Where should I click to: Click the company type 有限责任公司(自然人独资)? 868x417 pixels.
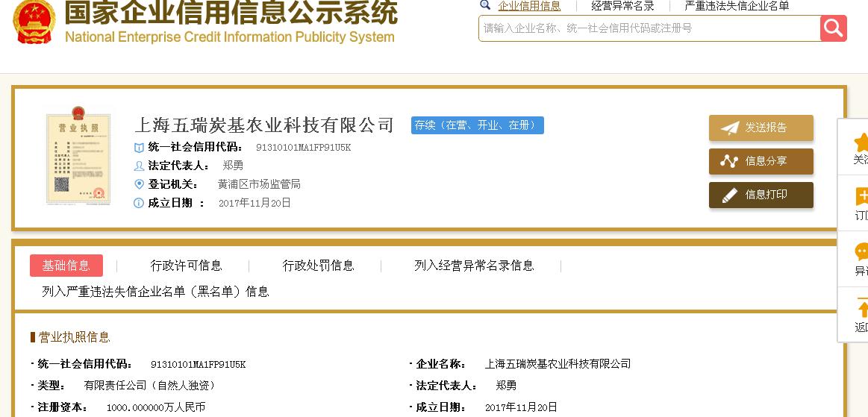(x=149, y=386)
